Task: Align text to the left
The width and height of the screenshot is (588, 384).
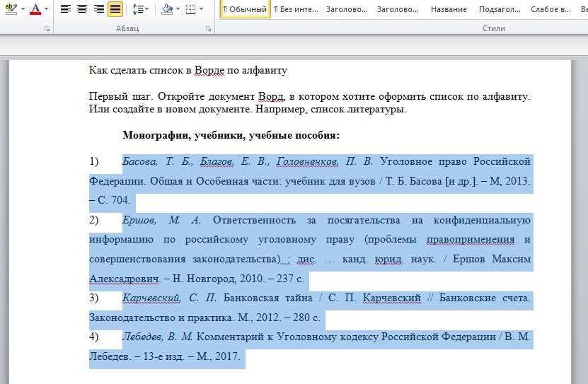Action: pyautogui.click(x=65, y=9)
